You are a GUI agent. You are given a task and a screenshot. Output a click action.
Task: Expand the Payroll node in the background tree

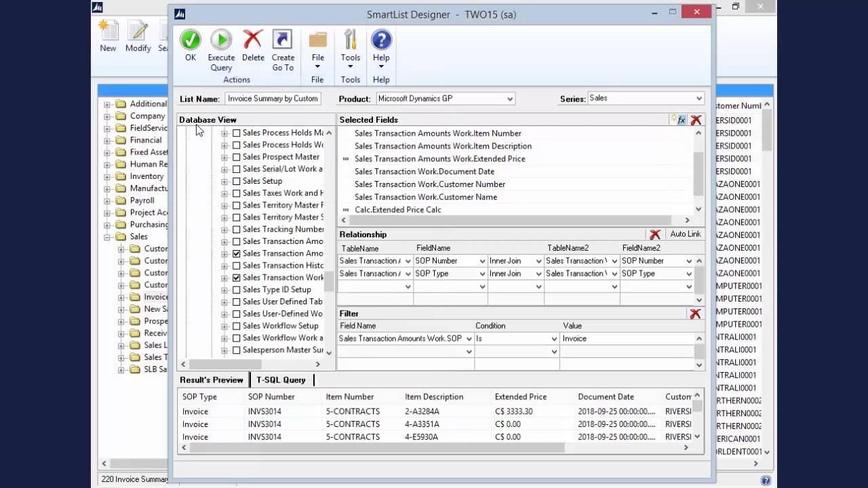pyautogui.click(x=107, y=201)
